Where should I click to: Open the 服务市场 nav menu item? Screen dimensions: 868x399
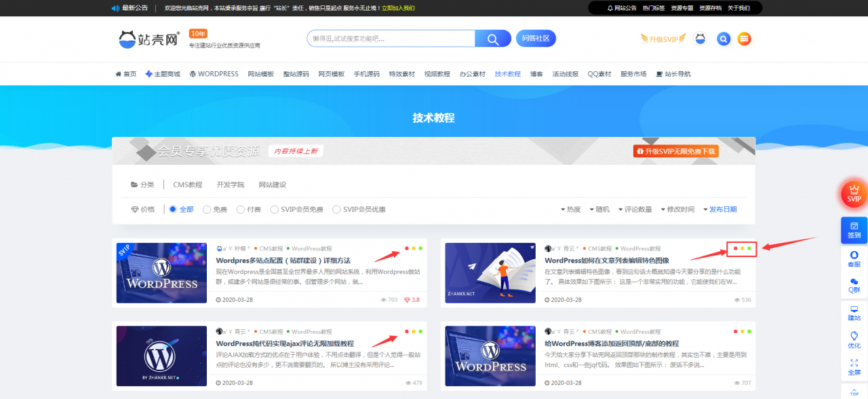pos(633,74)
